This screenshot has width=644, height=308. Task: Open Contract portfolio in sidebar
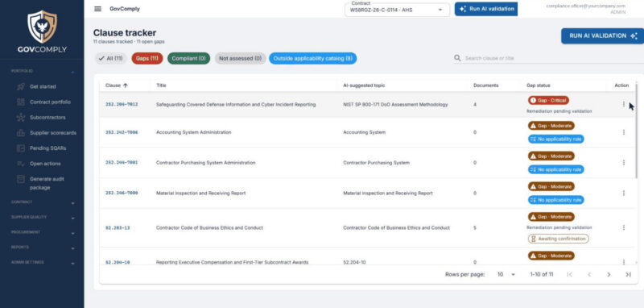(50, 102)
